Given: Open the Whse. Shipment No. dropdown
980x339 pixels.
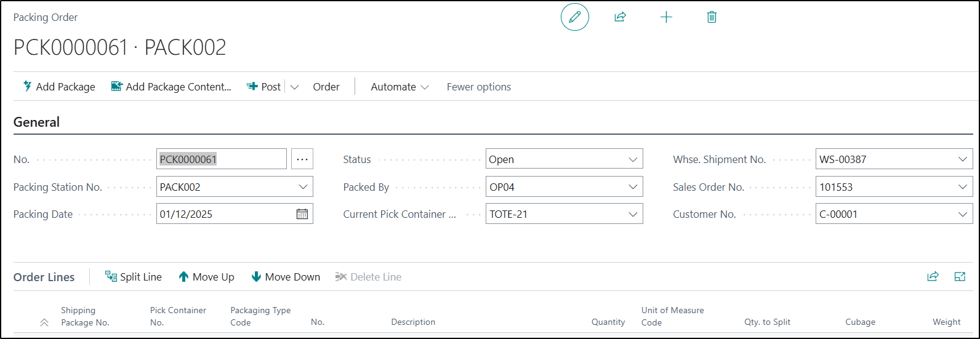Looking at the screenshot, I should (963, 159).
